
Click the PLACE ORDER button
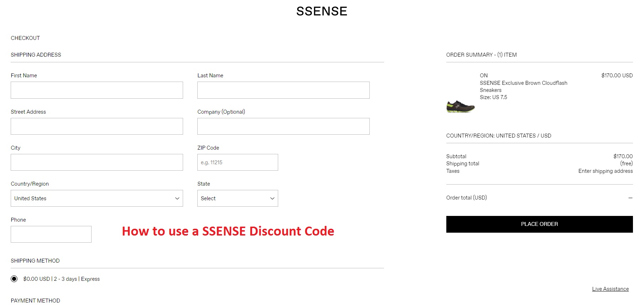pos(539,224)
